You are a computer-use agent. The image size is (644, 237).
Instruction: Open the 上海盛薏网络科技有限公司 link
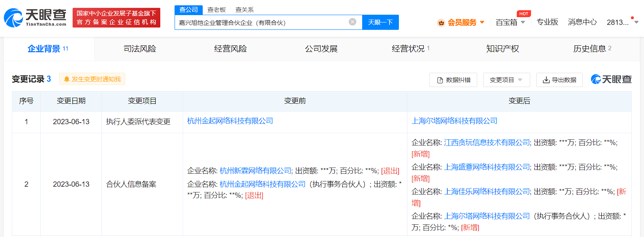tap(487, 167)
